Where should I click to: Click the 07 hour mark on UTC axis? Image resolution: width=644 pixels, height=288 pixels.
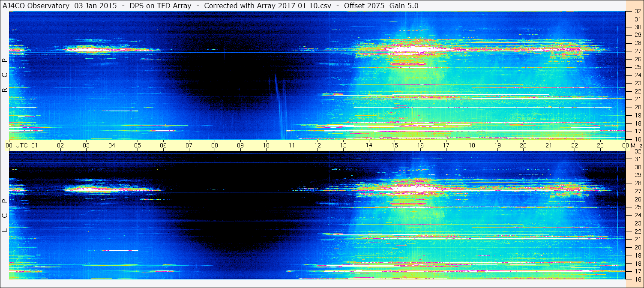[x=189, y=145]
